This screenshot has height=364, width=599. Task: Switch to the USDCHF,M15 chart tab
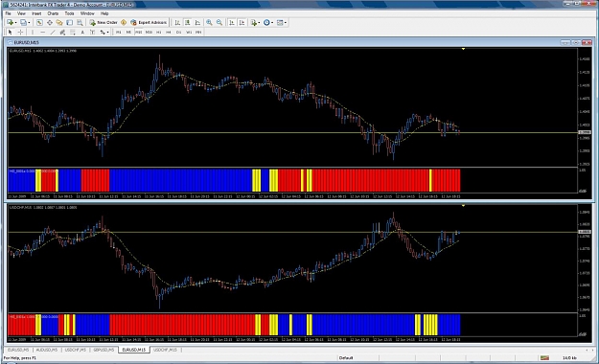165,350
